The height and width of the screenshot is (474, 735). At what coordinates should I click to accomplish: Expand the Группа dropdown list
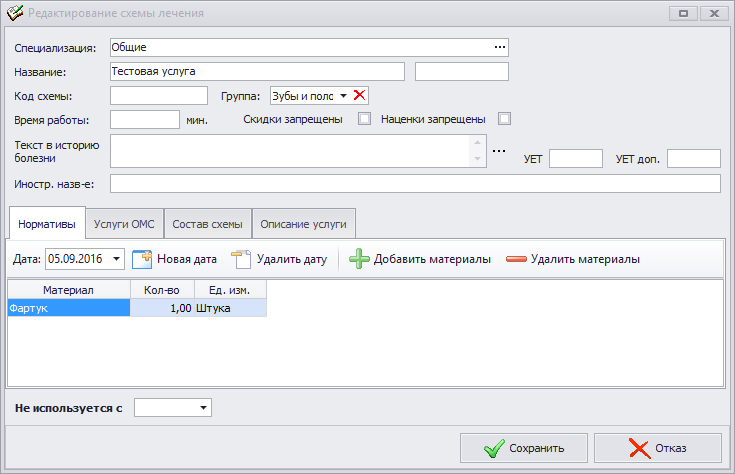[343, 96]
